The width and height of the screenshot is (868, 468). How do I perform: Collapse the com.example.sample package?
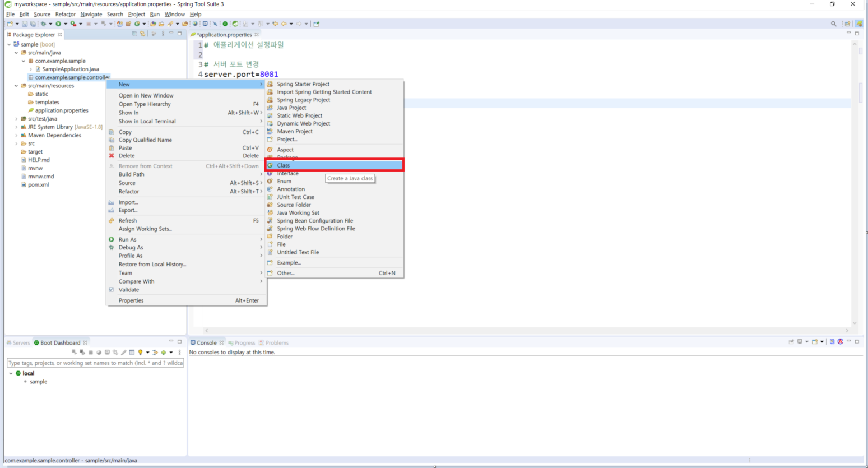point(24,61)
